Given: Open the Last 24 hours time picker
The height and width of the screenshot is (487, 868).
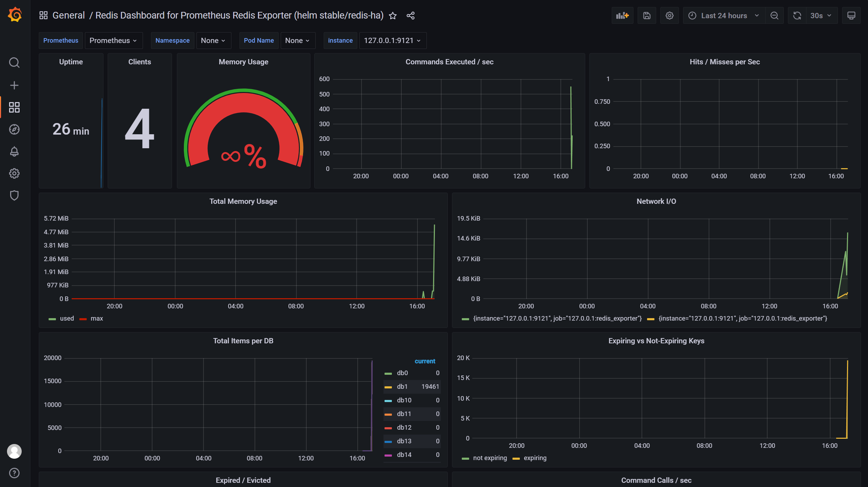Looking at the screenshot, I should click(x=724, y=16).
